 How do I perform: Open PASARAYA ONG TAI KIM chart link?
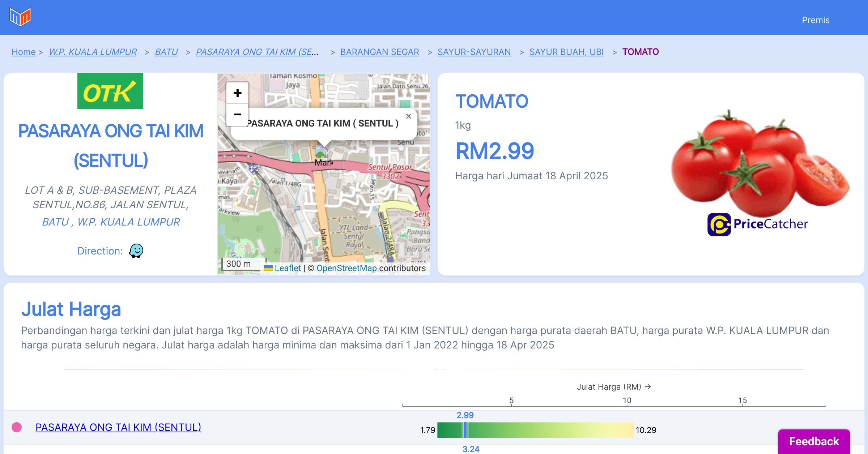(x=118, y=427)
